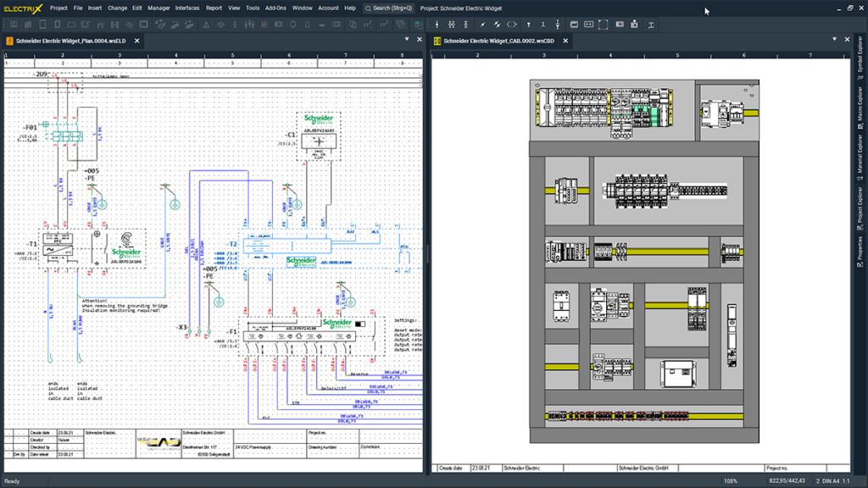Close the Widget_Plan.0004.wsELD tab

pos(136,41)
